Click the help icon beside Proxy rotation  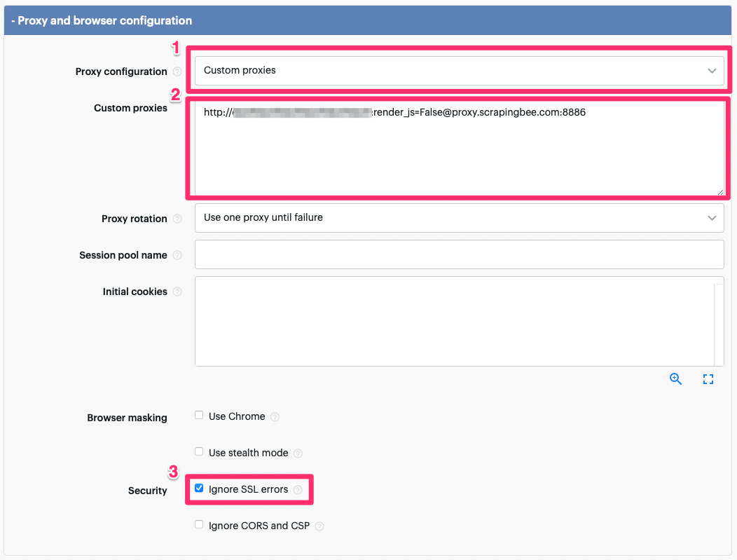coord(177,219)
